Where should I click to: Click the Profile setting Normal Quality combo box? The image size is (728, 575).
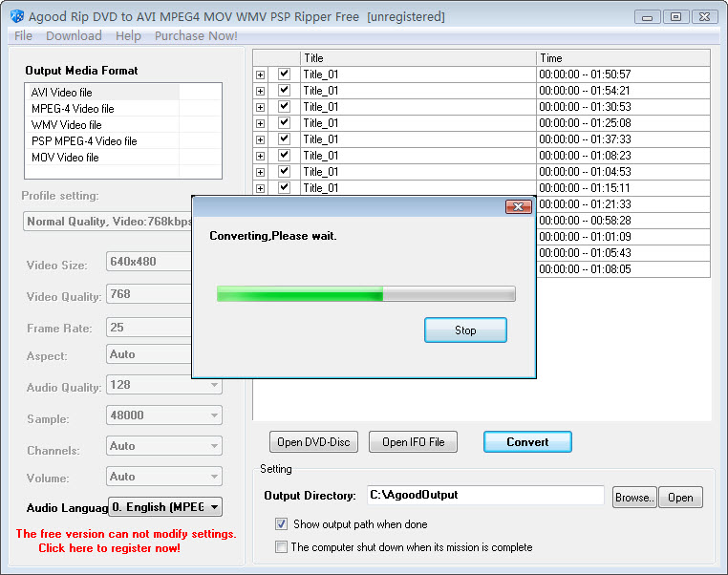[x=108, y=222]
